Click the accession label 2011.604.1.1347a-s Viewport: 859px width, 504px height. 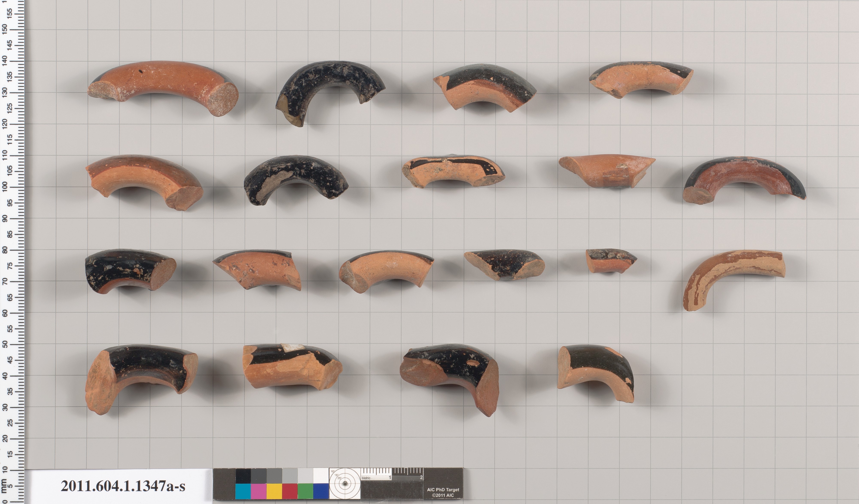click(123, 486)
